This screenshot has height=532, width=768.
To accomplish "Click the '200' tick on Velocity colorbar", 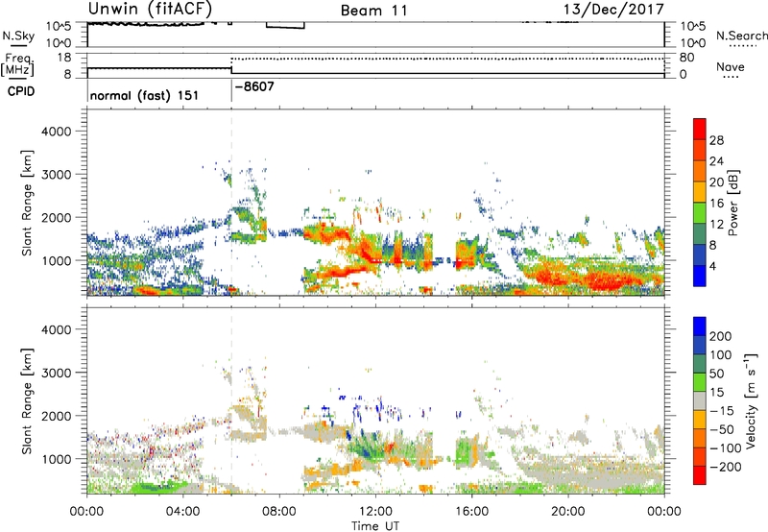I will 721,336.
